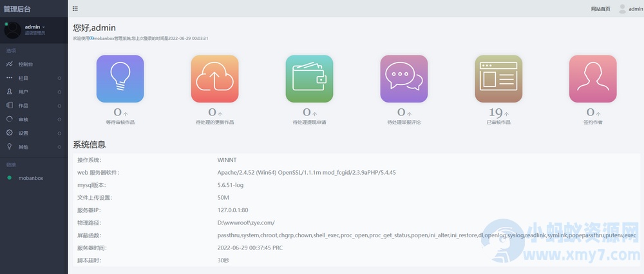The height and width of the screenshot is (274, 644).
Task: Click the 系统信息 heading
Action: pos(90,144)
